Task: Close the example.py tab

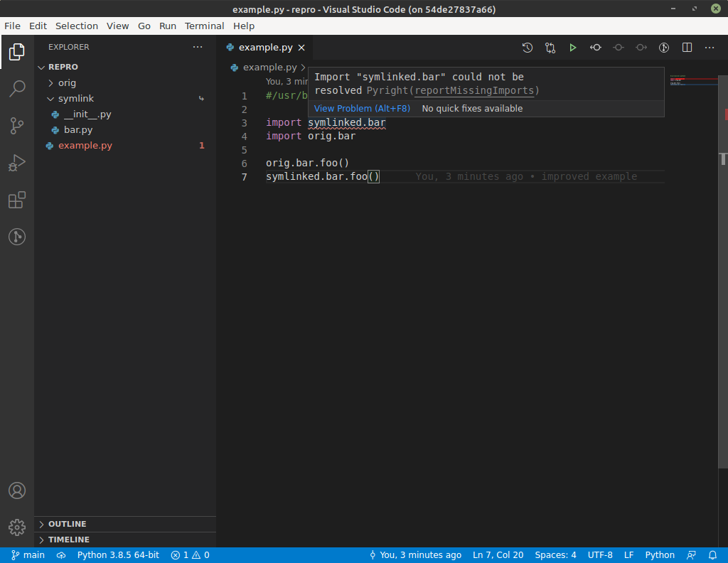Action: point(301,48)
